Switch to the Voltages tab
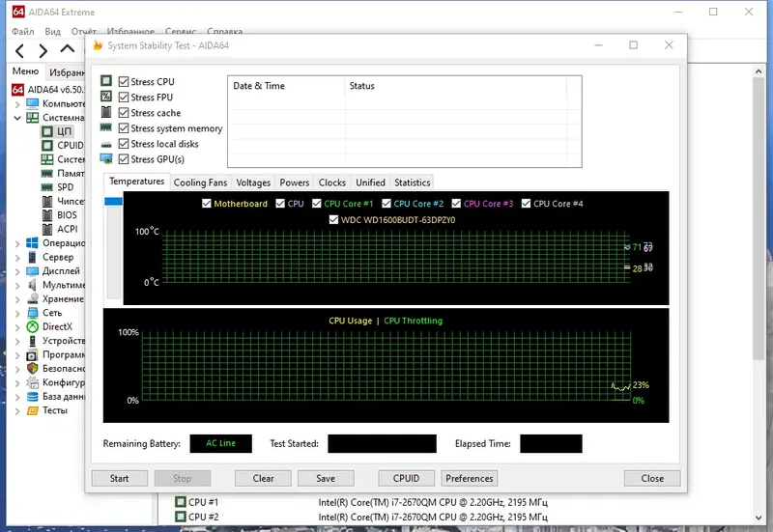Screen dimensions: 773x532 point(253,182)
